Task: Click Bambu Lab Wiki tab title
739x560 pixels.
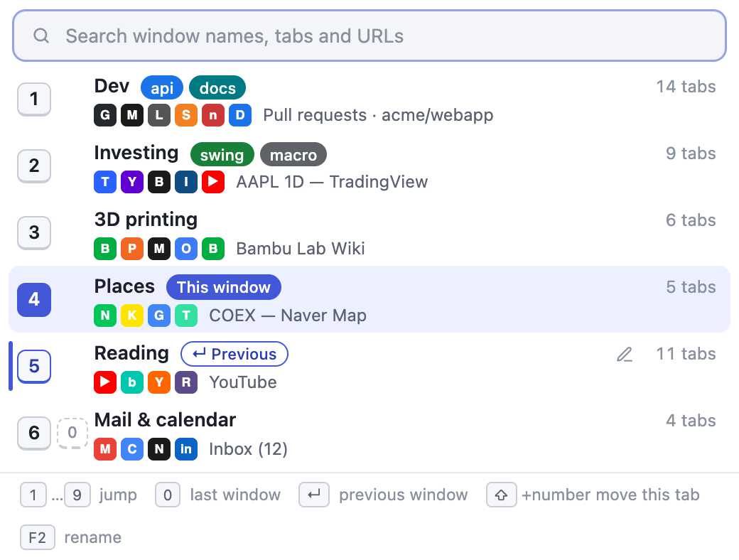Action: [x=300, y=249]
